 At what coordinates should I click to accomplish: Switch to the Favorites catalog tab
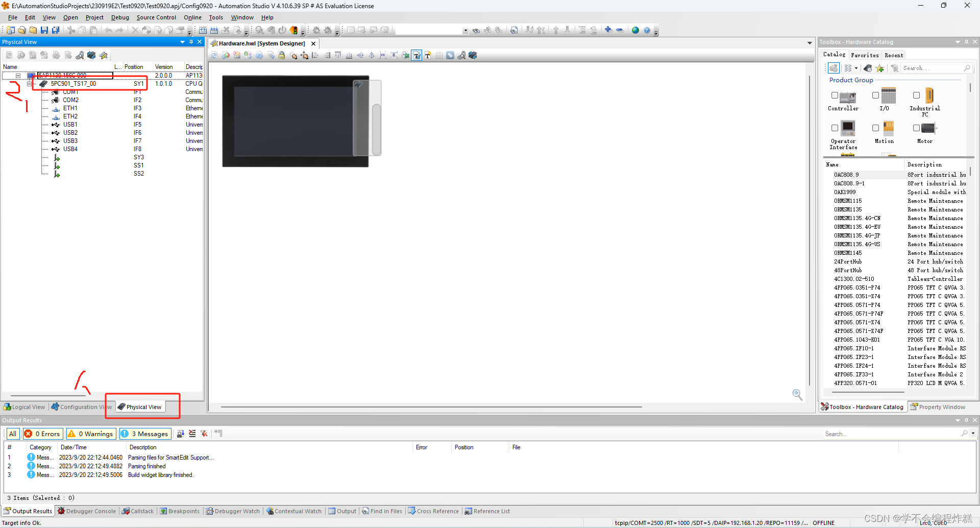[865, 55]
